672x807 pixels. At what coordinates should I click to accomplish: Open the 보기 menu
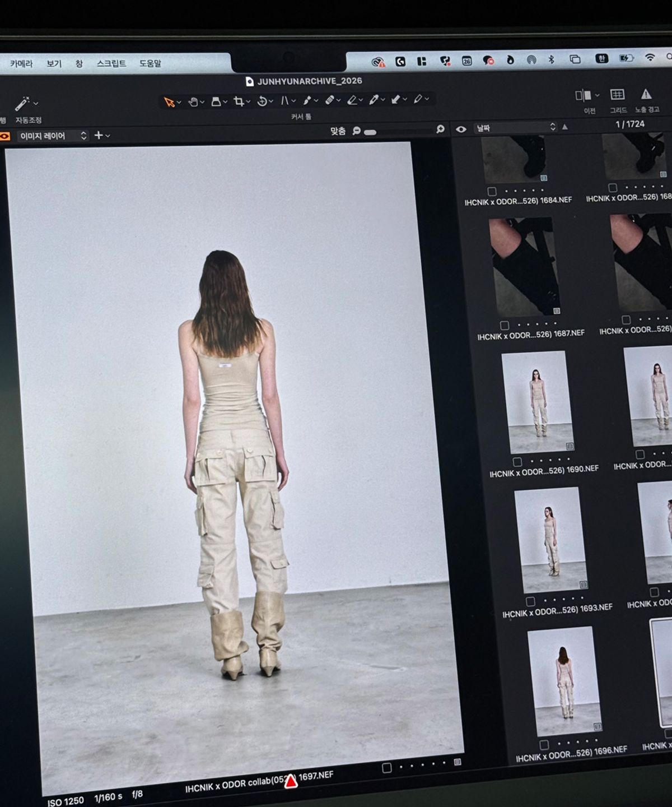pos(54,63)
